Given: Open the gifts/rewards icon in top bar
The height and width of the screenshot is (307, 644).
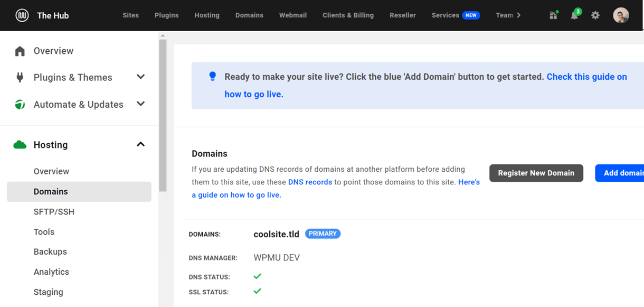Looking at the screenshot, I should tap(553, 15).
